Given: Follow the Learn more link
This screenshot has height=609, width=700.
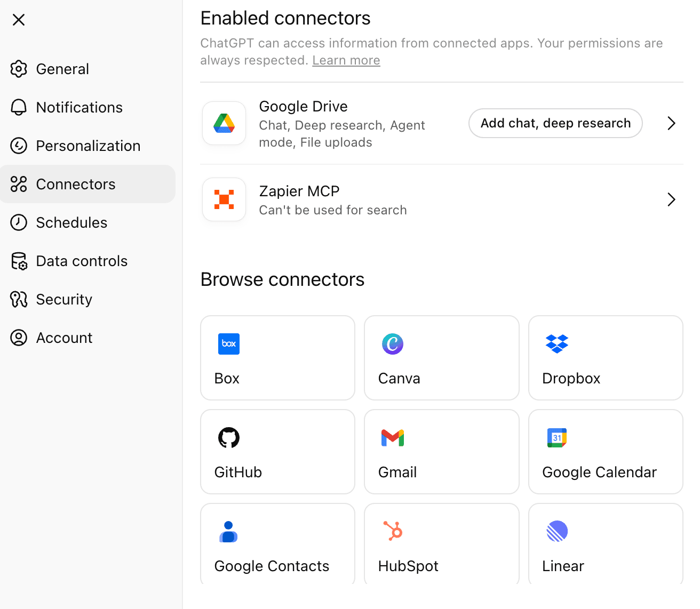Looking at the screenshot, I should pyautogui.click(x=346, y=60).
